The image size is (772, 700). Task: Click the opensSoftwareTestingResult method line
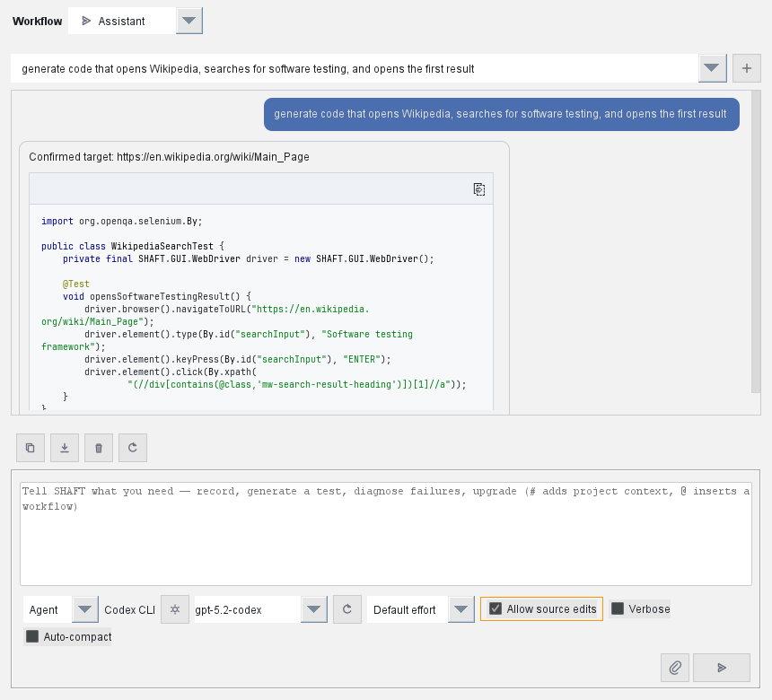156,296
